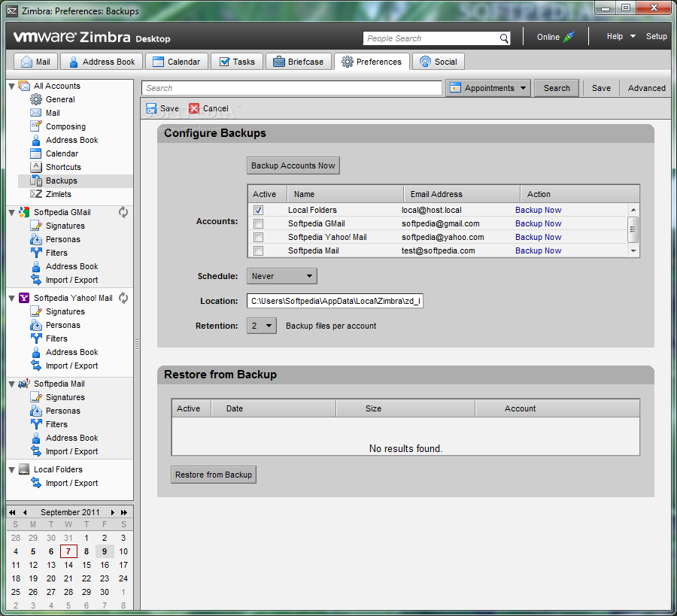Collapse the Local Folders tree
This screenshot has width=677, height=616.
point(11,469)
